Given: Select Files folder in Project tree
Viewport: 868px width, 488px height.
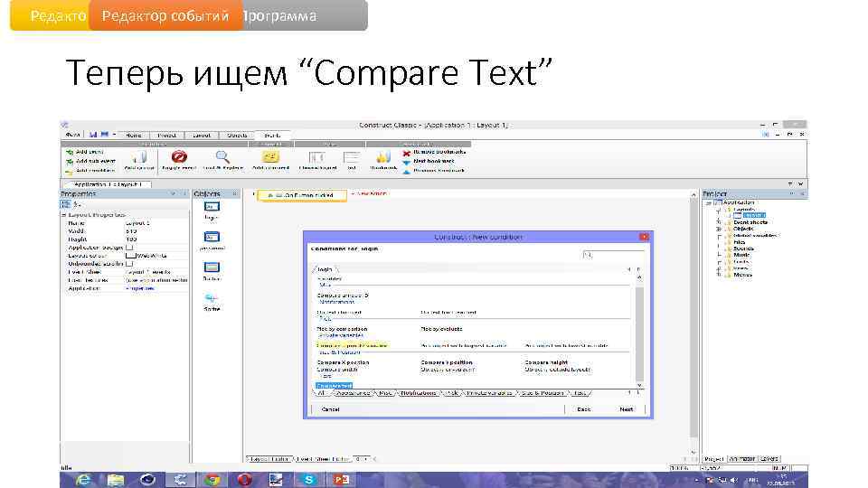Looking at the screenshot, I should point(739,242).
